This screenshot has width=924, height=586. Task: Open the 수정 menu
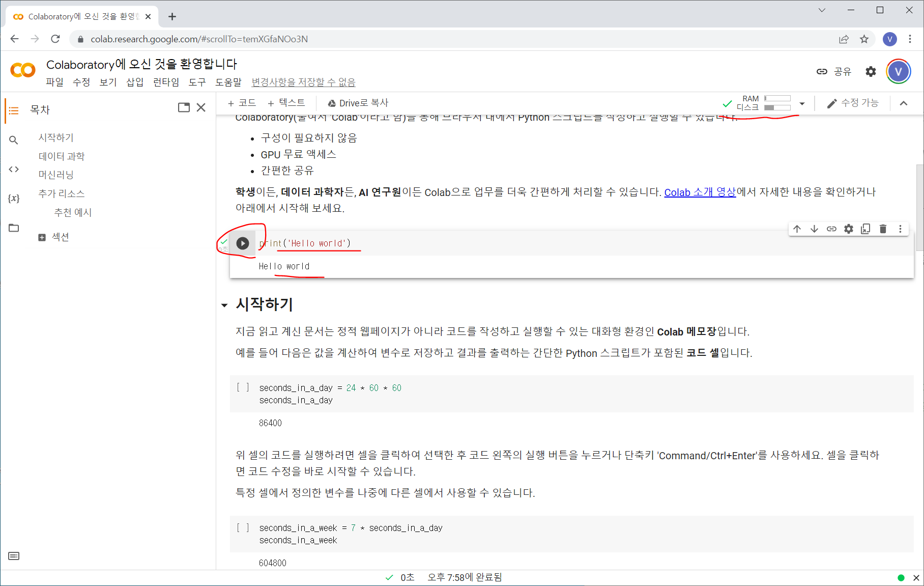click(x=81, y=82)
